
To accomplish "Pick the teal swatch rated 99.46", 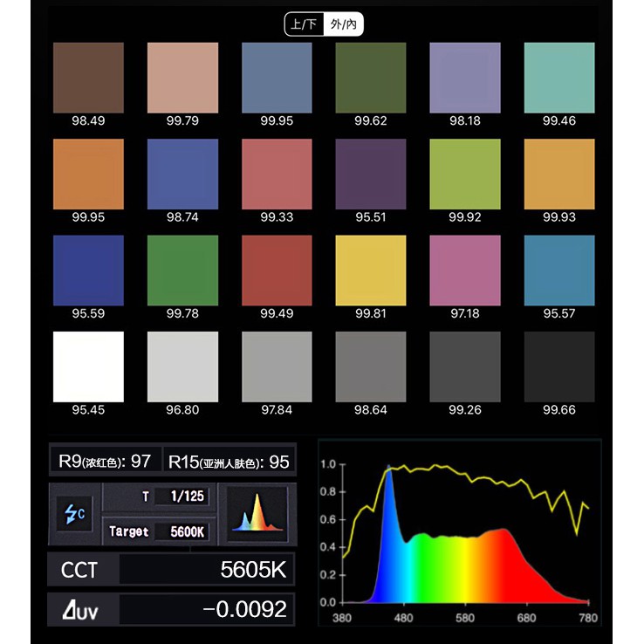I will [x=559, y=78].
